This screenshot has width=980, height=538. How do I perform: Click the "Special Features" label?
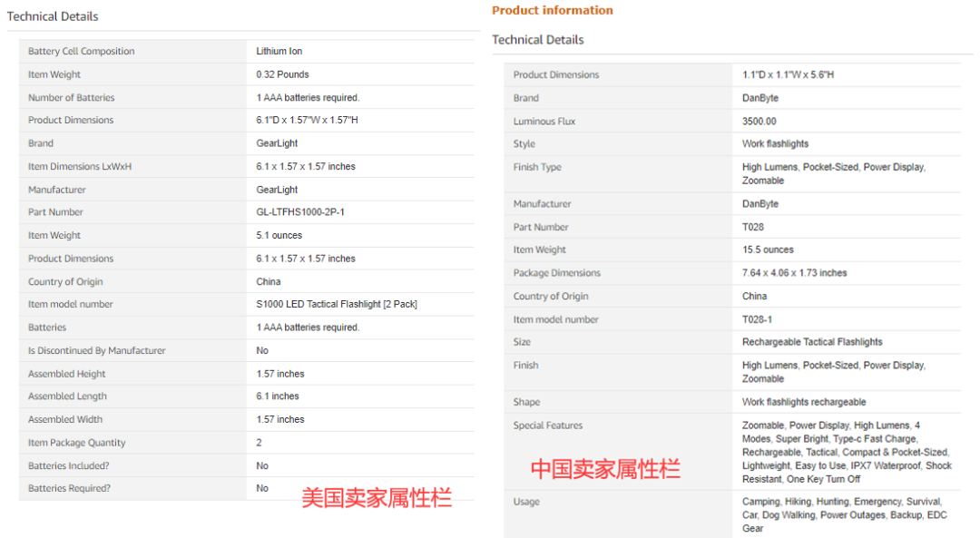547,426
